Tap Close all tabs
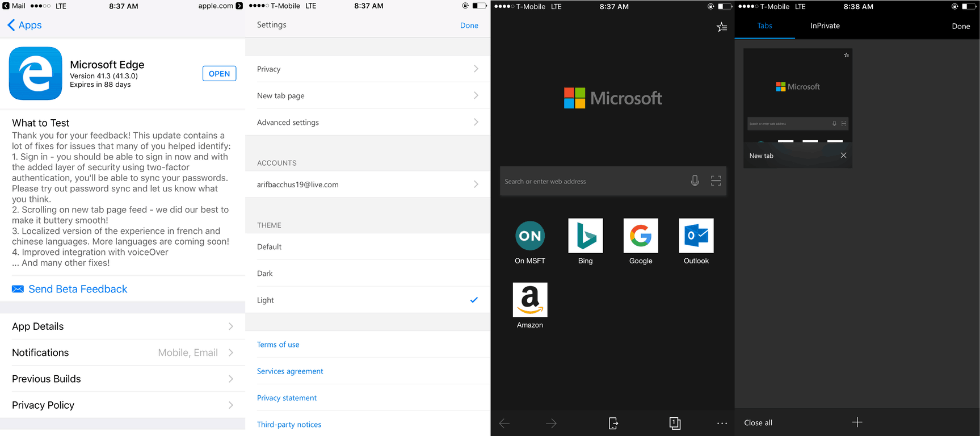980x436 pixels. [x=758, y=423]
